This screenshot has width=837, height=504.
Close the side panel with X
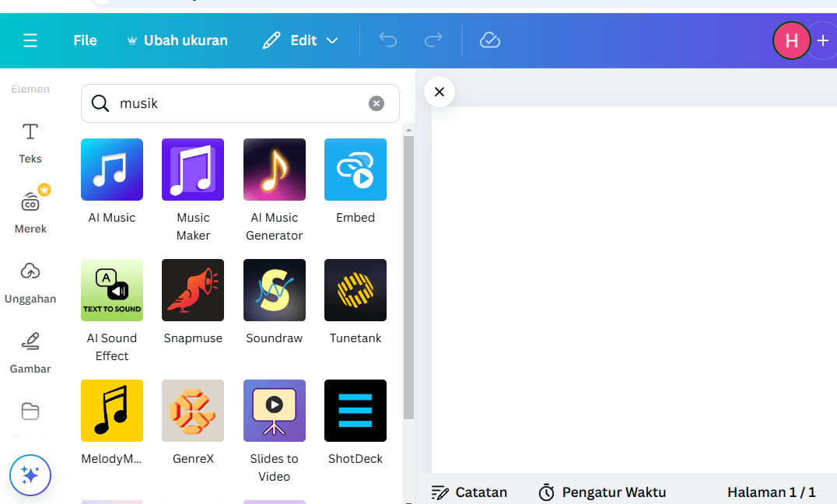pyautogui.click(x=440, y=92)
